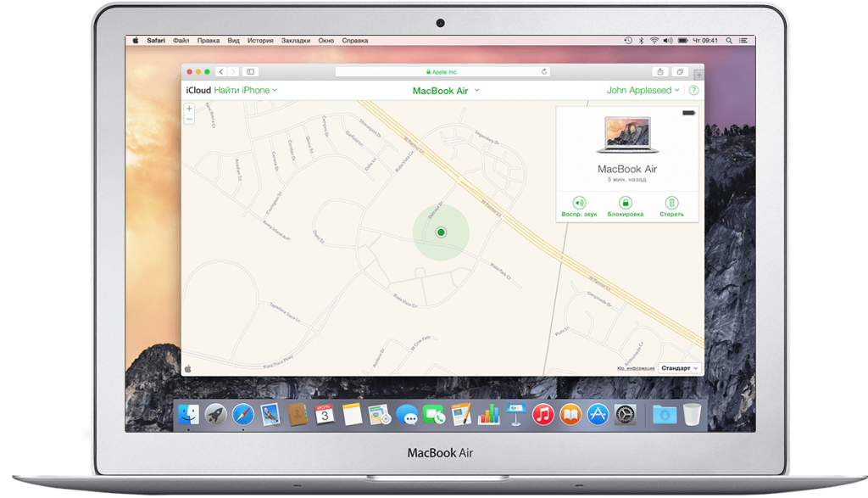Reload the page in the address bar
Screen dimensions: 868x498
pos(544,72)
